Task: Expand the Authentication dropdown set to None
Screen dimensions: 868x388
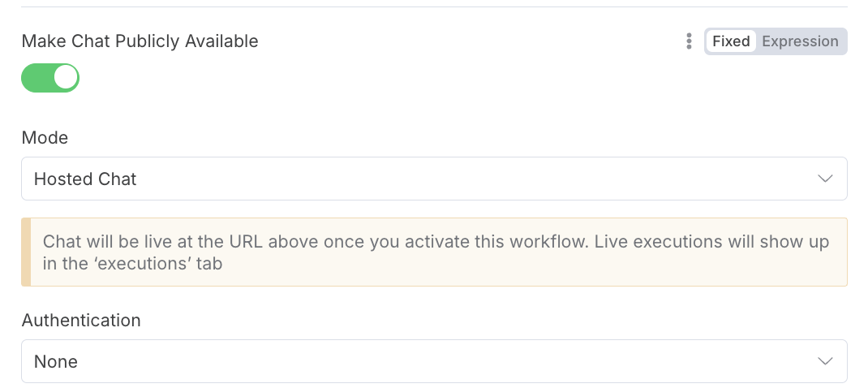Action: coord(434,361)
